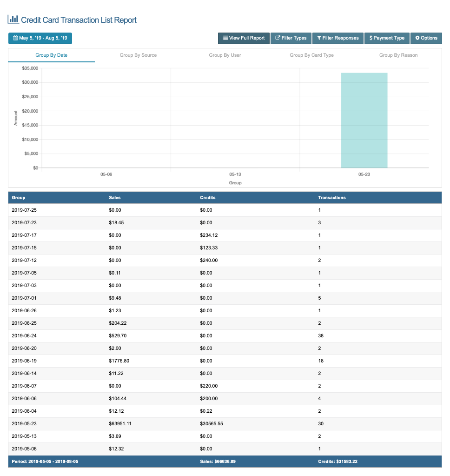Click the calendar icon in date range button
Image resolution: width=450 pixels, height=476 pixels.
click(15, 38)
